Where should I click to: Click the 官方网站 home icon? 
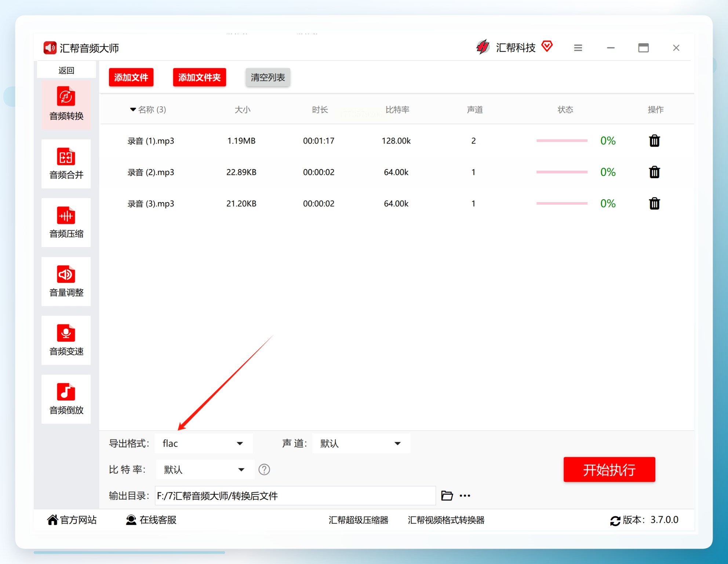pyautogui.click(x=52, y=520)
